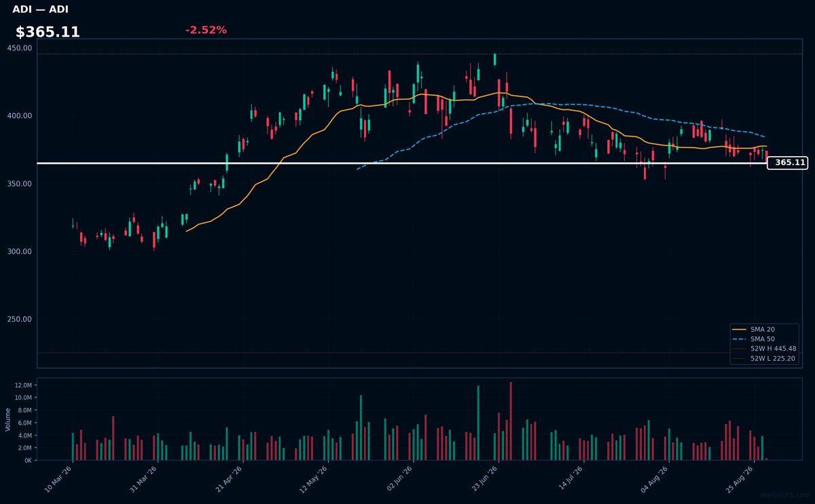The height and width of the screenshot is (504, 815).
Task: Click the 400.00 price axis label
Action: click(x=19, y=116)
